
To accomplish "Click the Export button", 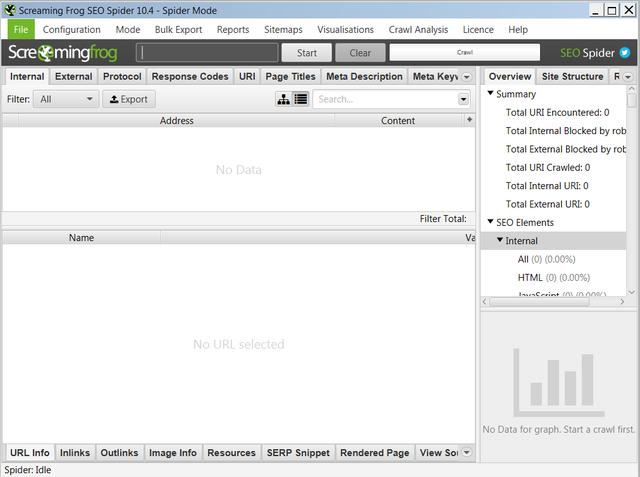I will pyautogui.click(x=129, y=99).
